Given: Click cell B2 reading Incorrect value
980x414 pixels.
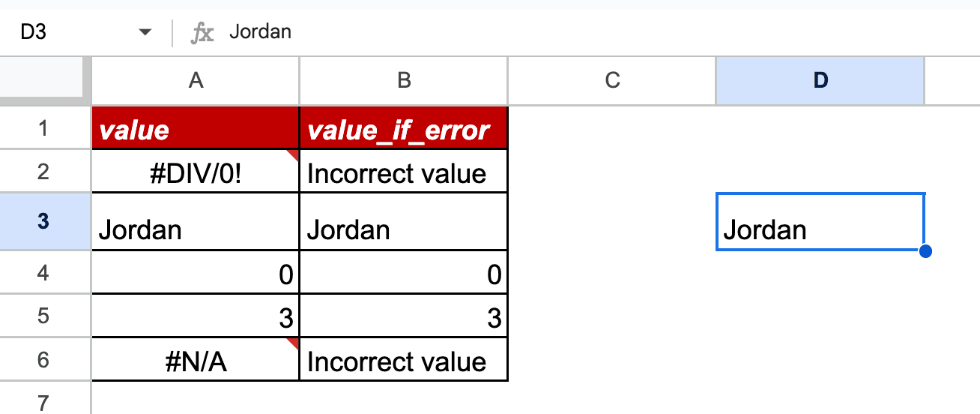Looking at the screenshot, I should (x=404, y=173).
